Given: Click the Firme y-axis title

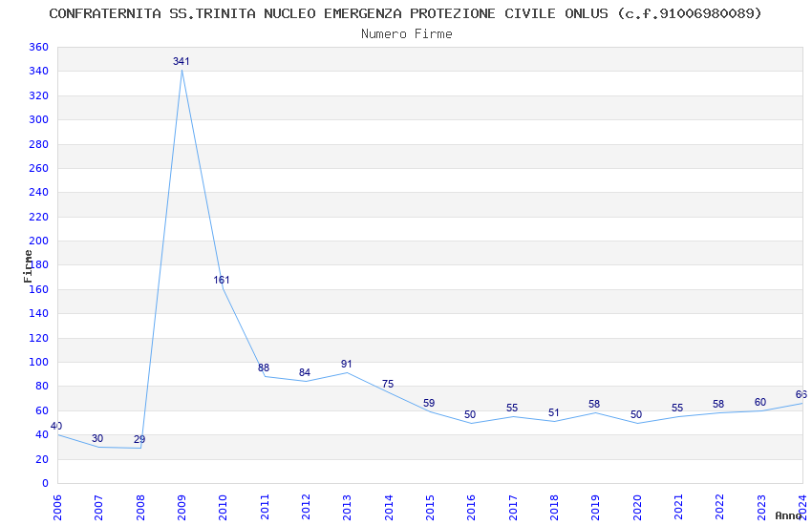Looking at the screenshot, I should 28,266.
